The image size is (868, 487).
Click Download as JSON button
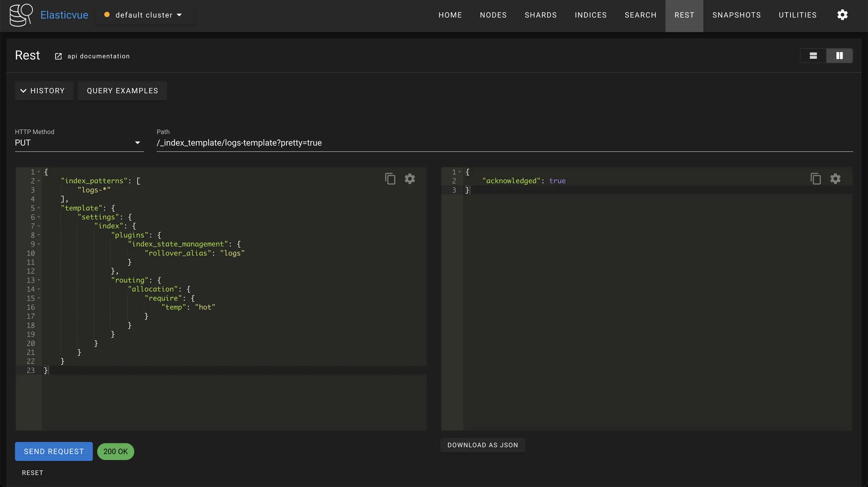[482, 445]
